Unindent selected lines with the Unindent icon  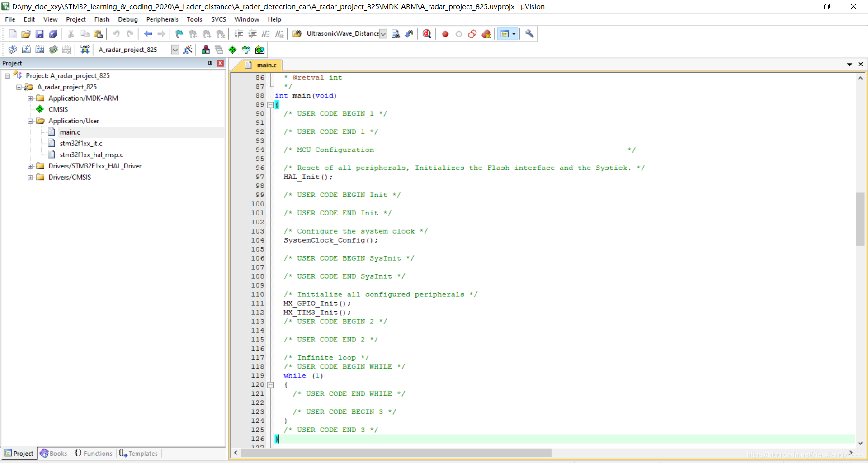tap(252, 34)
